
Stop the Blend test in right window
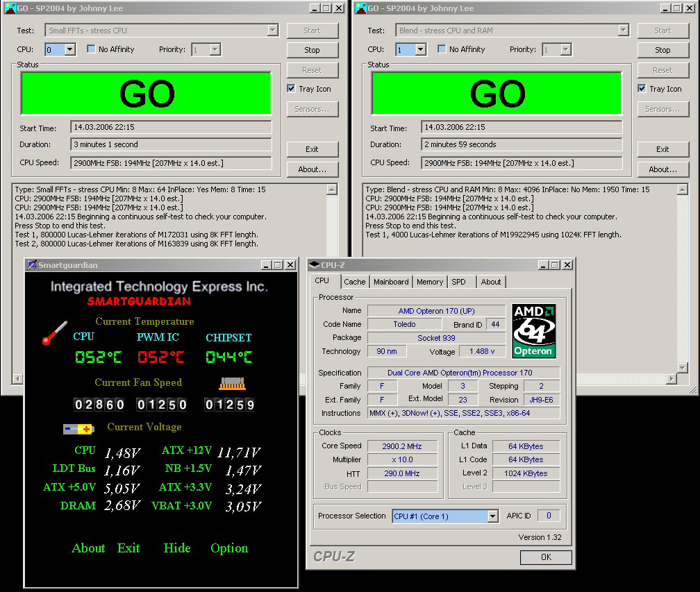(662, 50)
